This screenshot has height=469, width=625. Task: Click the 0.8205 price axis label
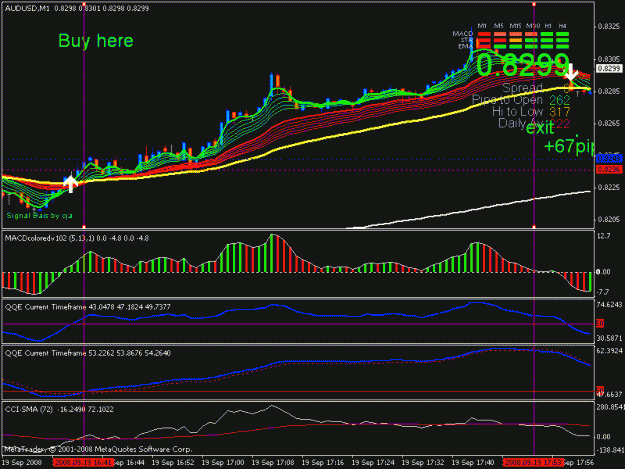[x=609, y=220]
